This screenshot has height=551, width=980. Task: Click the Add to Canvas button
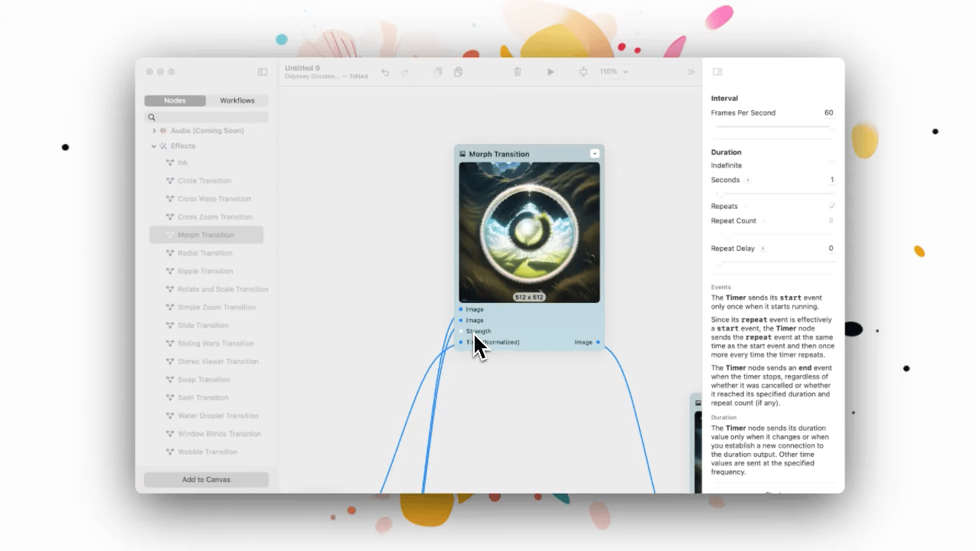click(206, 480)
